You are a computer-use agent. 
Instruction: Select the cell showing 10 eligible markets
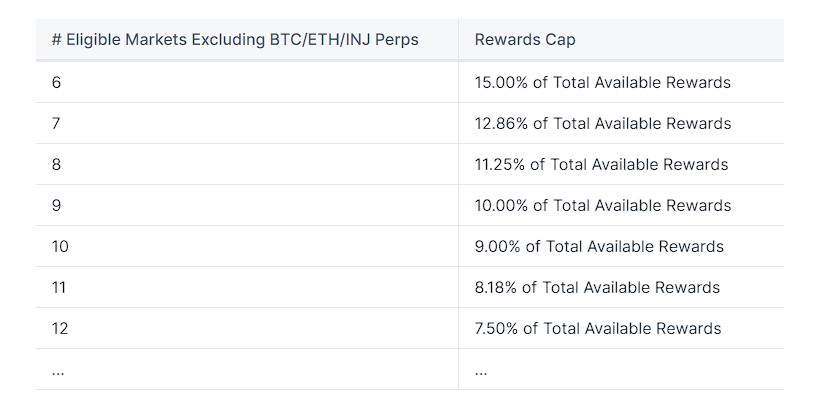click(60, 246)
